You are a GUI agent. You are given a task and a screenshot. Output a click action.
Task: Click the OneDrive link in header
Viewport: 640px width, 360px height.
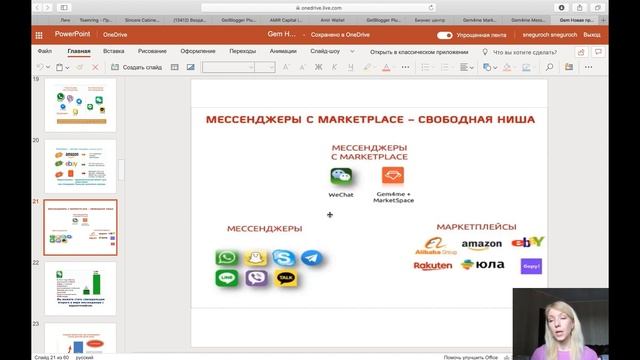pos(115,35)
